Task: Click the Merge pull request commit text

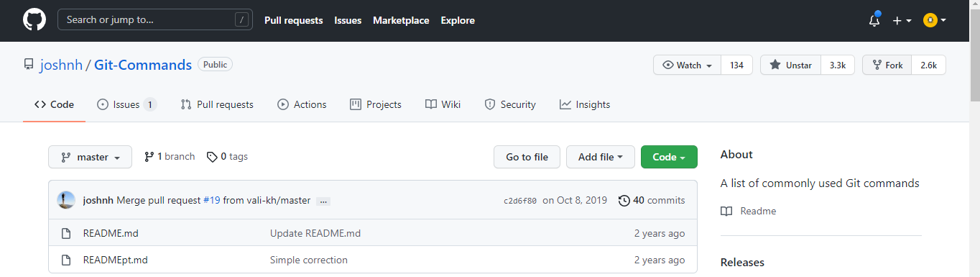Action: coord(158,200)
